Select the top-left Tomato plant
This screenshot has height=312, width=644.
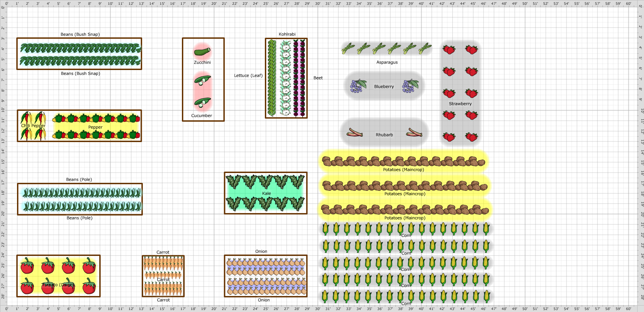[x=27, y=266]
